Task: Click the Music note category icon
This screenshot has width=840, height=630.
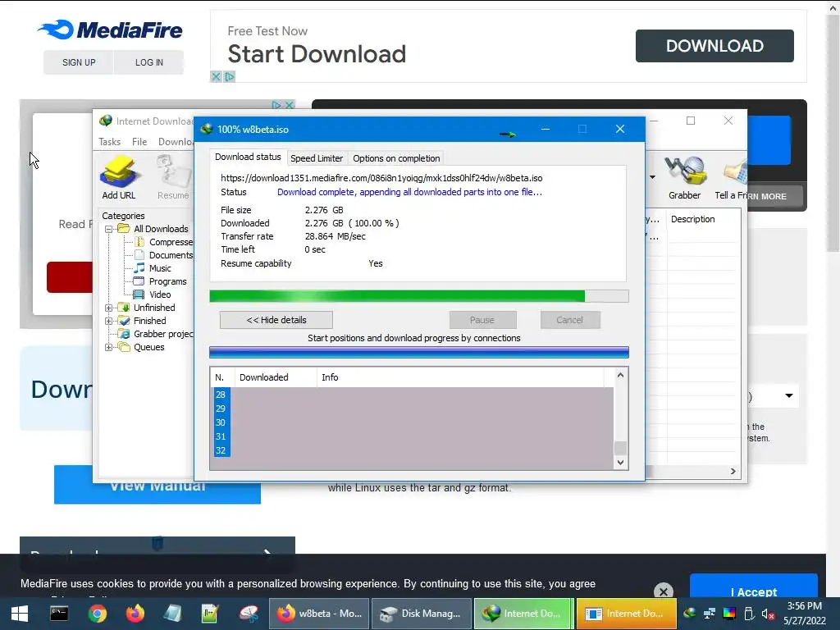Action: [x=139, y=268]
